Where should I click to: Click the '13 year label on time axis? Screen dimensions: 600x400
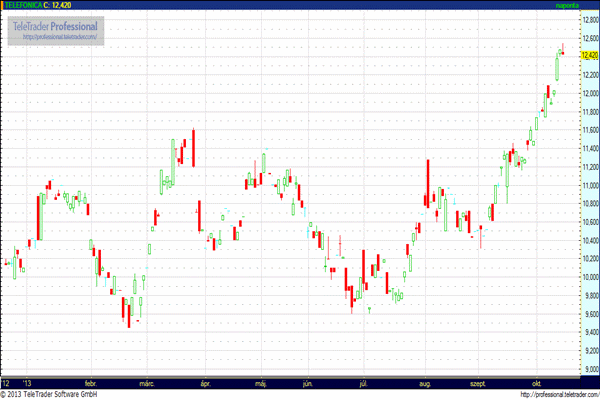coord(29,382)
